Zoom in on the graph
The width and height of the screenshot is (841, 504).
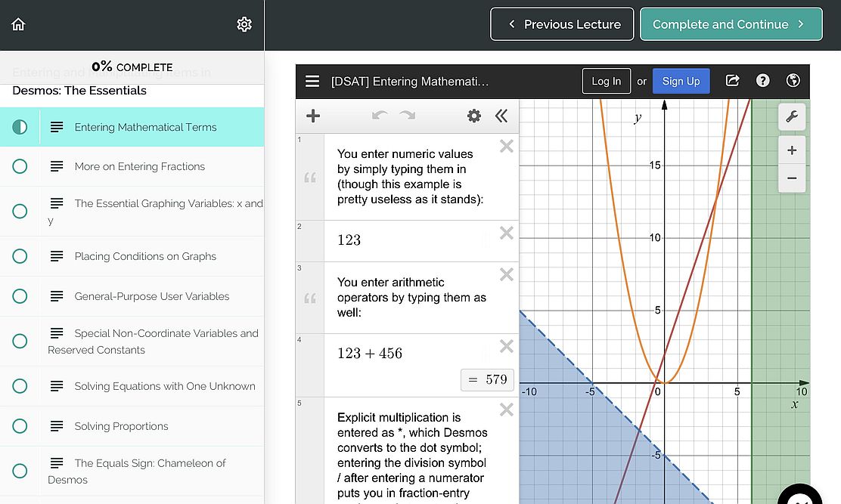792,150
